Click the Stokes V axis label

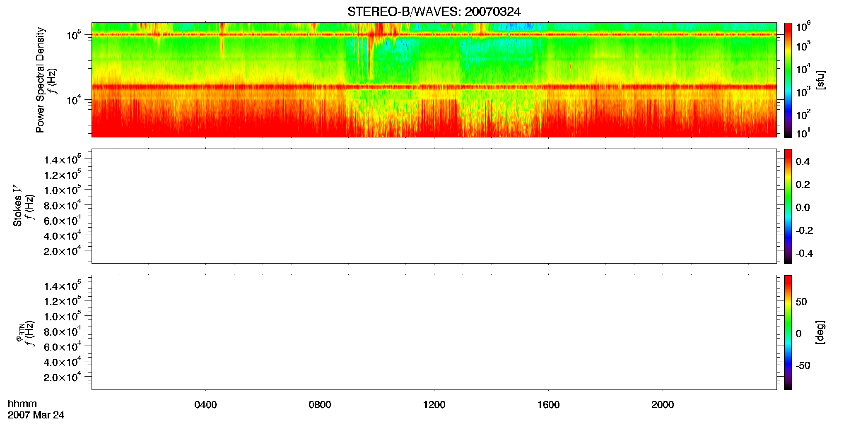pos(17,206)
